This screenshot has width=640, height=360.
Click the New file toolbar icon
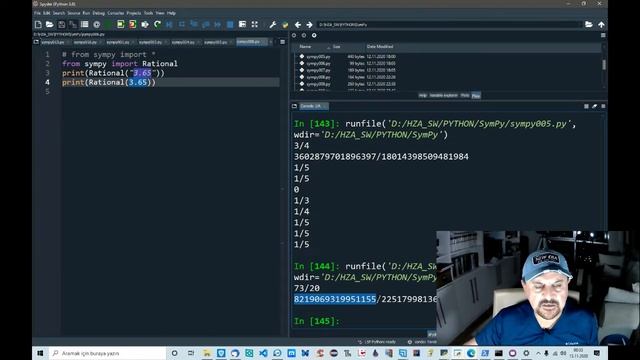[x=38, y=24]
